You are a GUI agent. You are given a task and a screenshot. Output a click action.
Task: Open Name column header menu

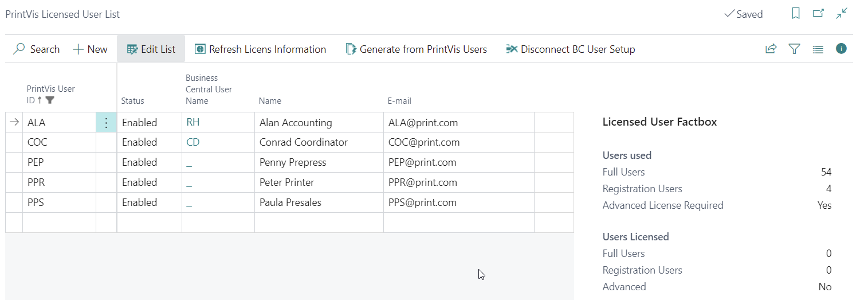pos(270,101)
